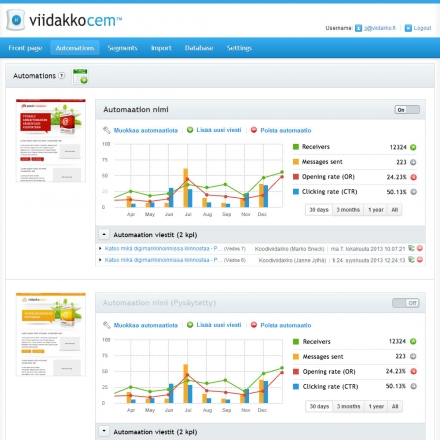
Task: Expand the first message row arrow (Vedos 7)
Action: click(100, 248)
